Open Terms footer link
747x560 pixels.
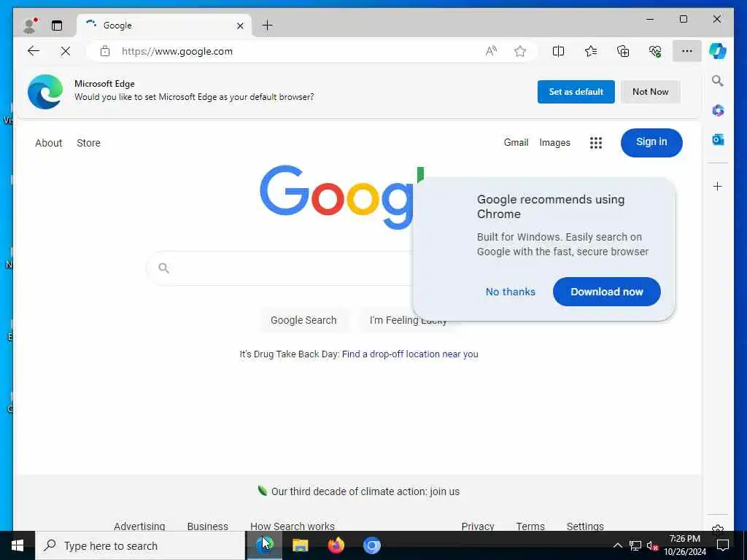530,526
